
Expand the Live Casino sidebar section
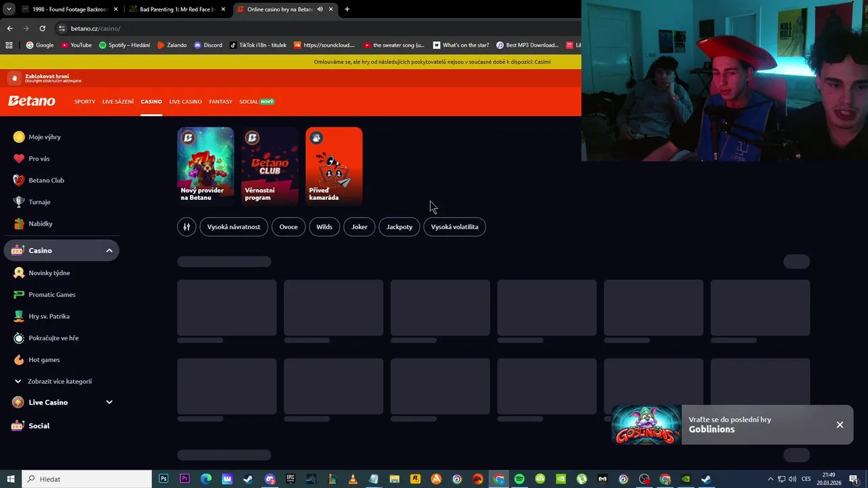tap(109, 402)
